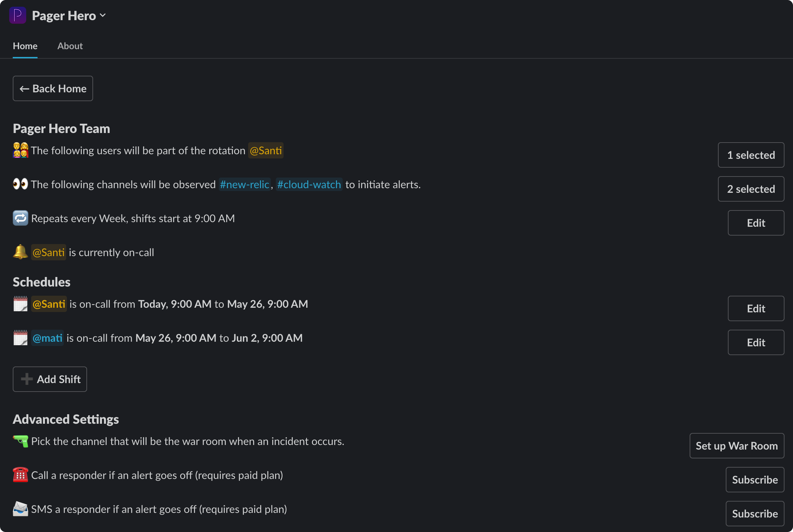Click the Pager Hero purple app logo

18,16
